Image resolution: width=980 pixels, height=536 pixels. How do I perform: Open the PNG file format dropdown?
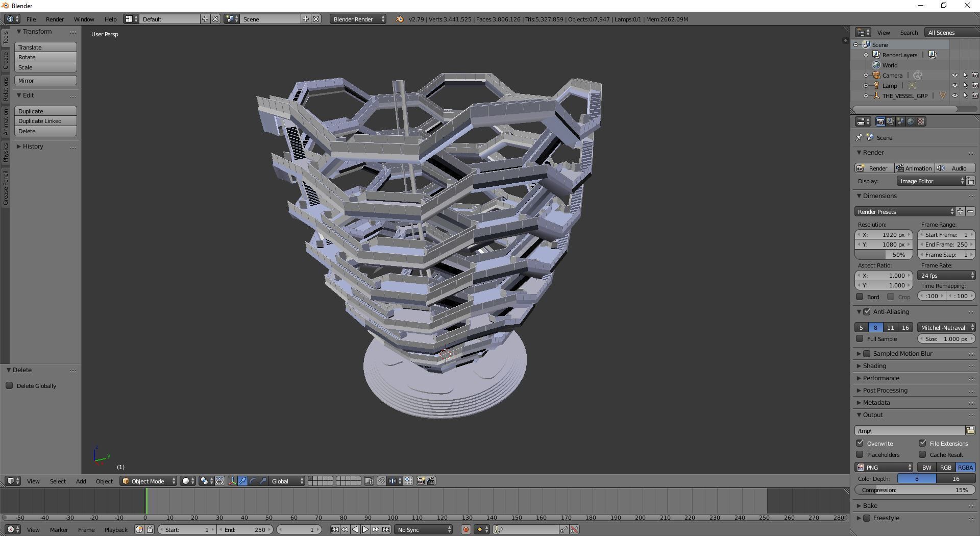point(884,467)
